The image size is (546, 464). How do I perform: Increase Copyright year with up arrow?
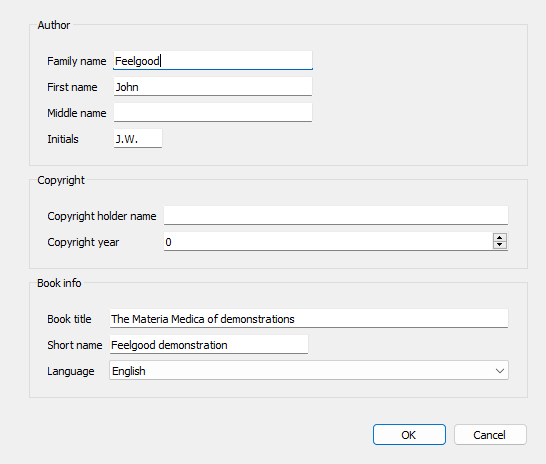tap(500, 238)
